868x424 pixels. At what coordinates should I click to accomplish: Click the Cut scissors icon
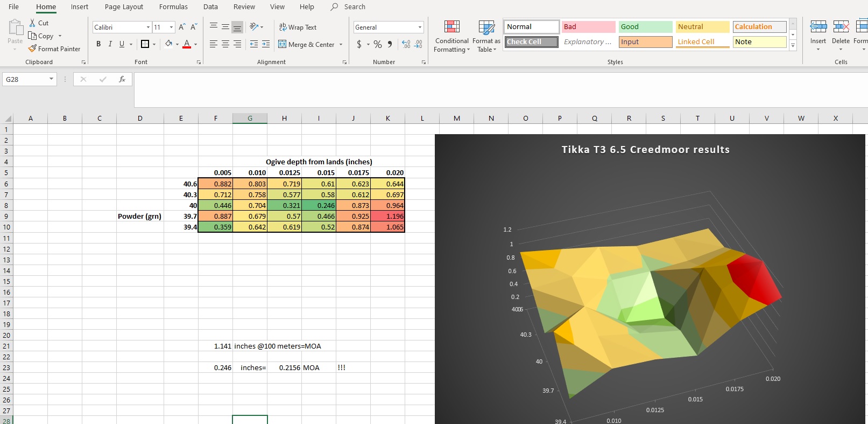point(32,23)
